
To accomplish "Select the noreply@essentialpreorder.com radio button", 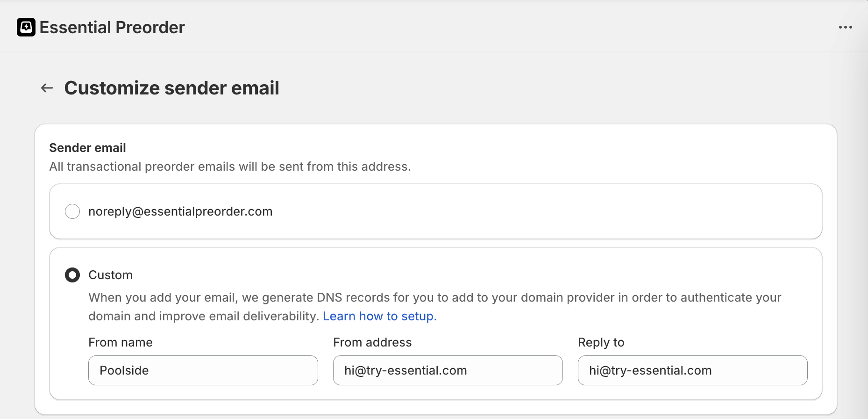I will (x=72, y=211).
